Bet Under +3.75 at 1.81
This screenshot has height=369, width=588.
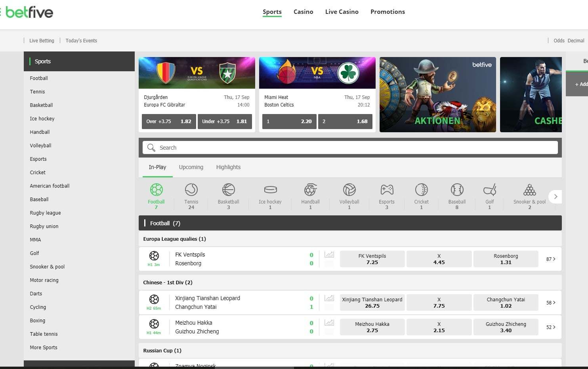(225, 122)
